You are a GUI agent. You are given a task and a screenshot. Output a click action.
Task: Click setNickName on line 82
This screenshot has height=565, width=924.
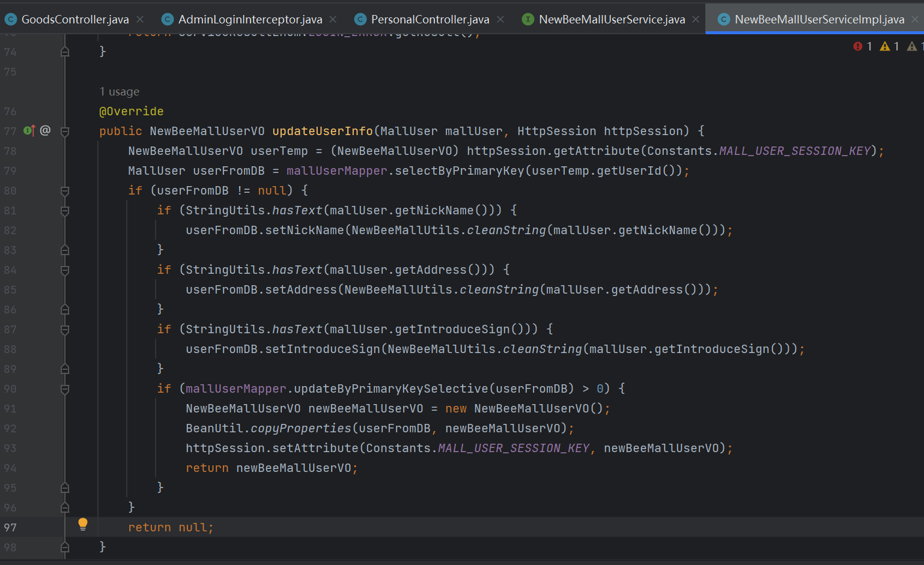point(305,230)
